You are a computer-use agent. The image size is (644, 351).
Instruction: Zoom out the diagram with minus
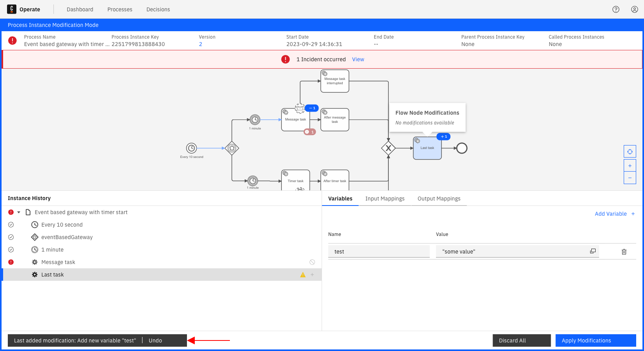point(630,178)
